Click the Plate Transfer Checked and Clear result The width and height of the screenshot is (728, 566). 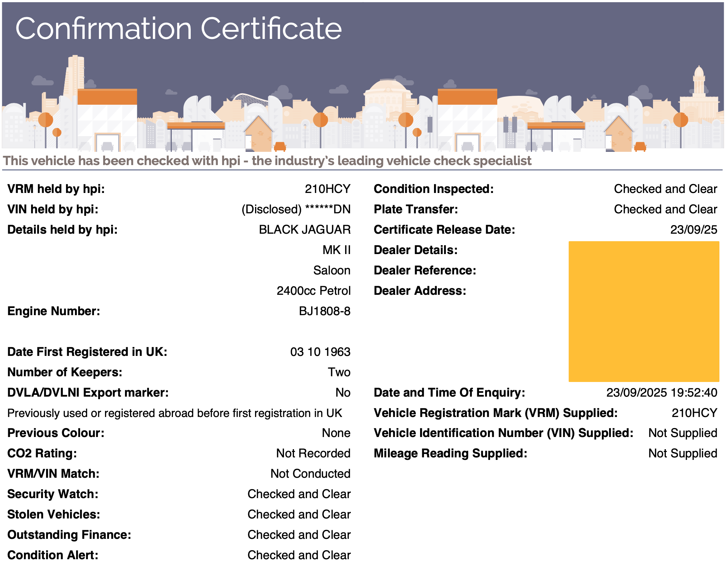point(665,209)
